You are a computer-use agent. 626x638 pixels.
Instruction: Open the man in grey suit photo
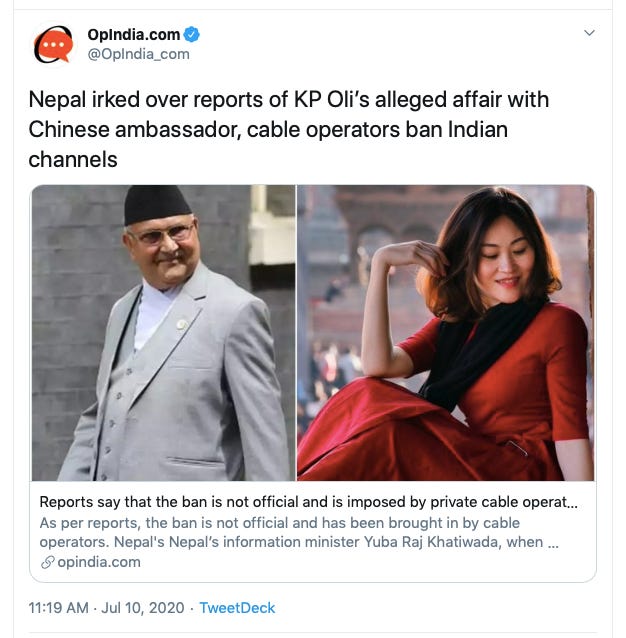(x=164, y=333)
